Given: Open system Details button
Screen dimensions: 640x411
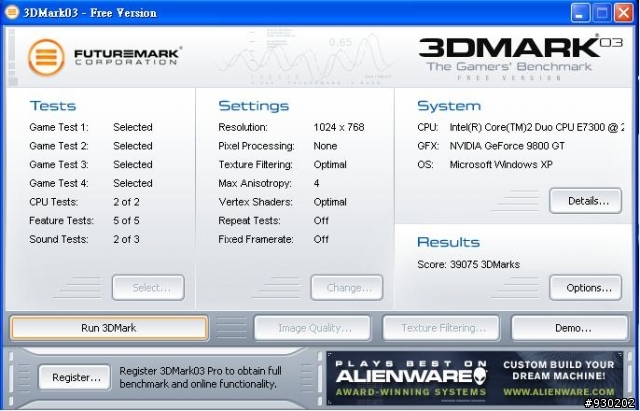Looking at the screenshot, I should 586,201.
